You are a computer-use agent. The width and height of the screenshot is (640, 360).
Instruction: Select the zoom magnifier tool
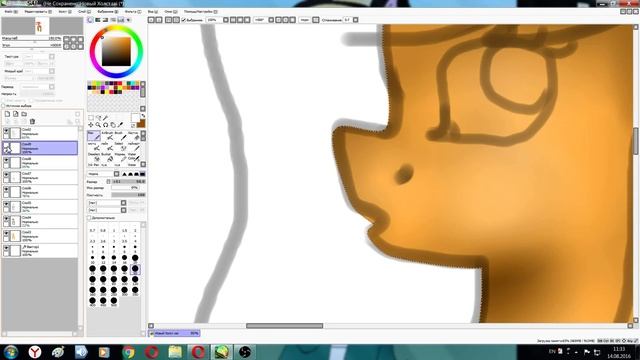tap(98, 124)
